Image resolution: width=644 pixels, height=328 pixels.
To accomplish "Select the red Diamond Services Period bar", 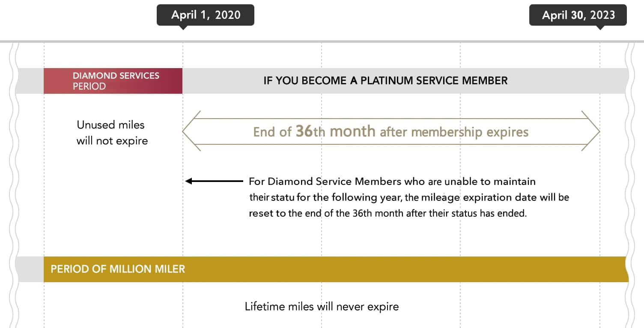I will [113, 81].
